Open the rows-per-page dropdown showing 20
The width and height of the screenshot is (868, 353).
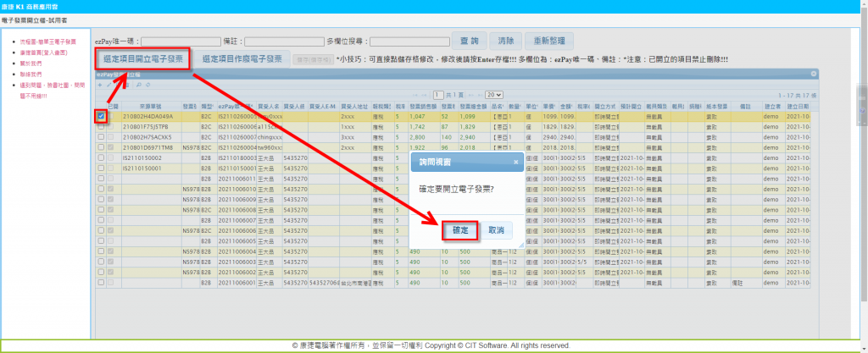point(492,96)
